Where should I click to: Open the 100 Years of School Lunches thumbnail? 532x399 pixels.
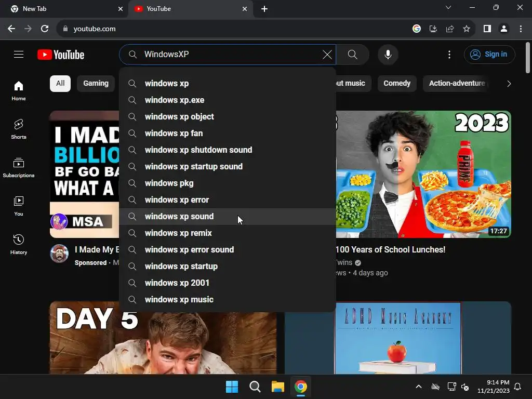[423, 174]
